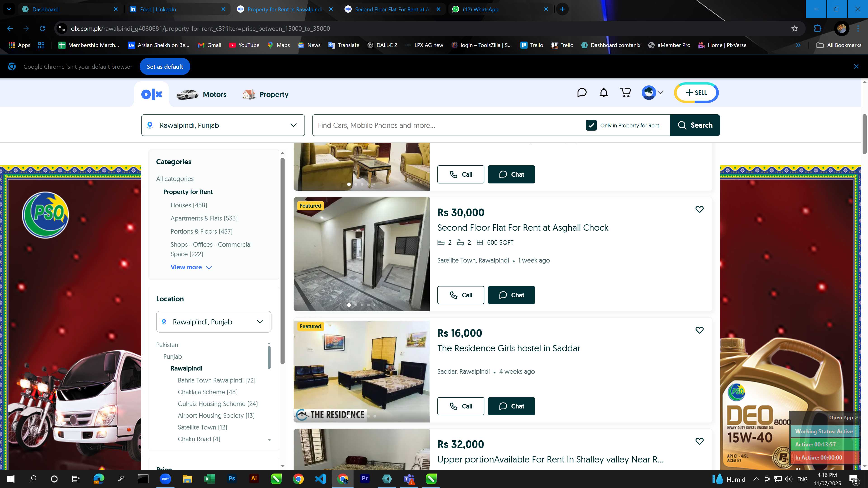Open YouTube bookmark

(244, 45)
